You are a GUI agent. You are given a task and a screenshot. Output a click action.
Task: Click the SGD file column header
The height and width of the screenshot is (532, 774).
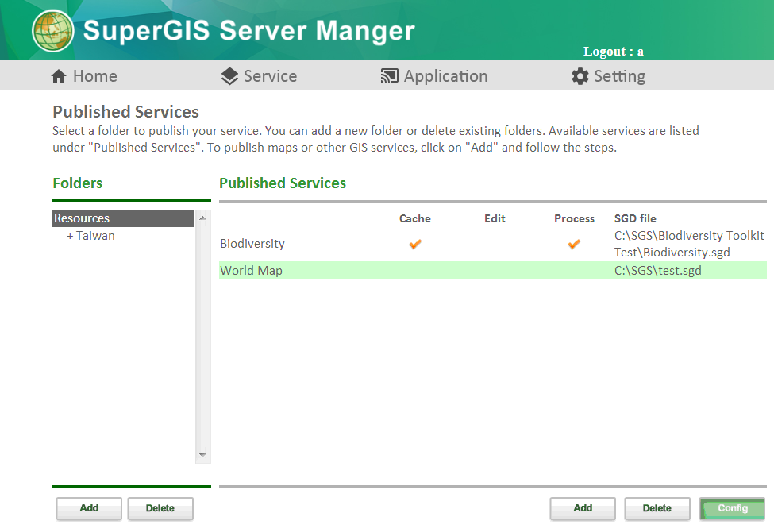[635, 218]
